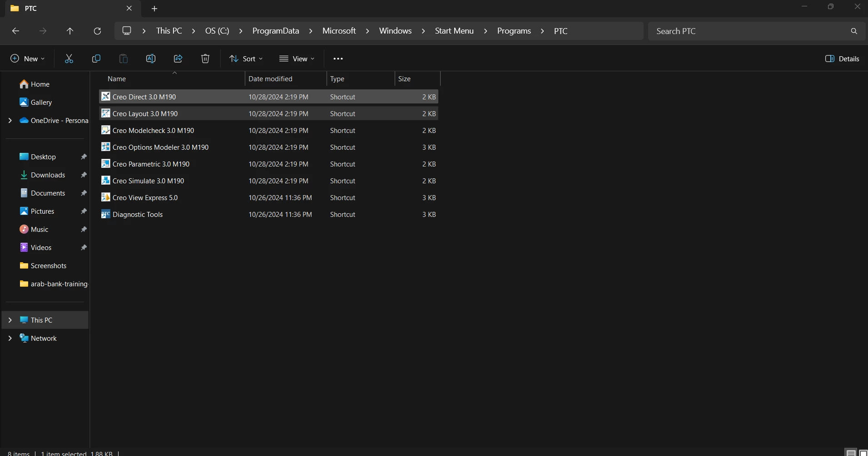Click chevron after Programs in address bar
This screenshot has height=456, width=868.
542,31
